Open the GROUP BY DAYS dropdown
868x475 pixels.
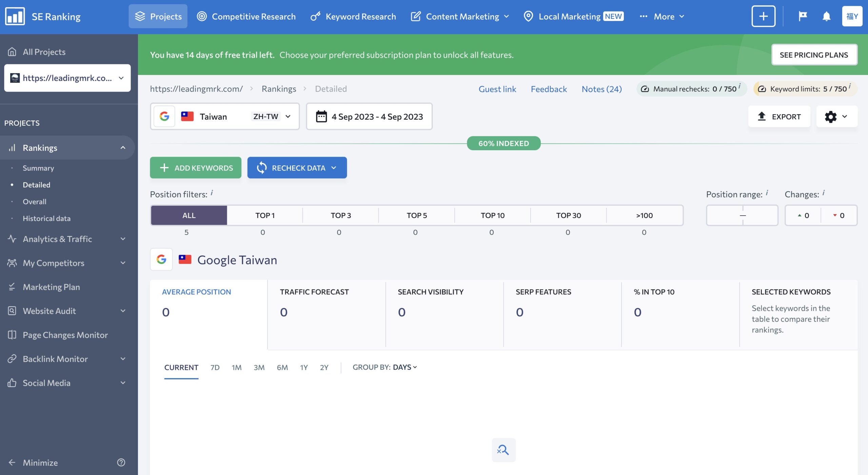(x=384, y=367)
